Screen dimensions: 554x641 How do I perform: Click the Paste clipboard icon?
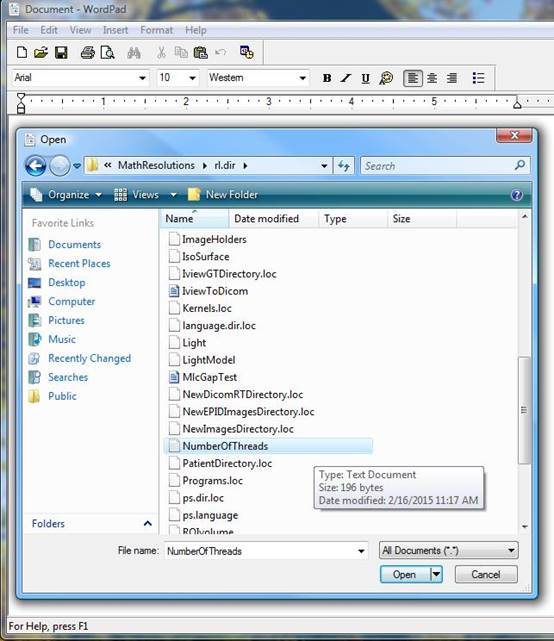(200, 52)
